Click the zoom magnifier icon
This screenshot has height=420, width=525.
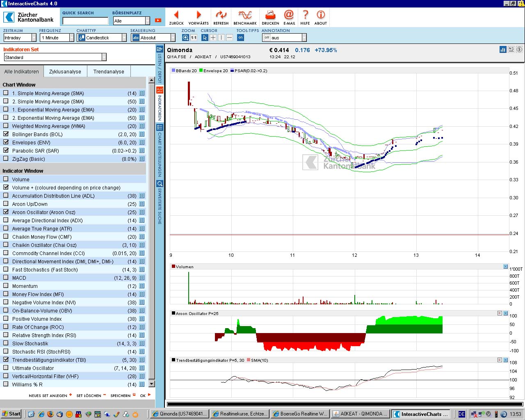coord(185,38)
